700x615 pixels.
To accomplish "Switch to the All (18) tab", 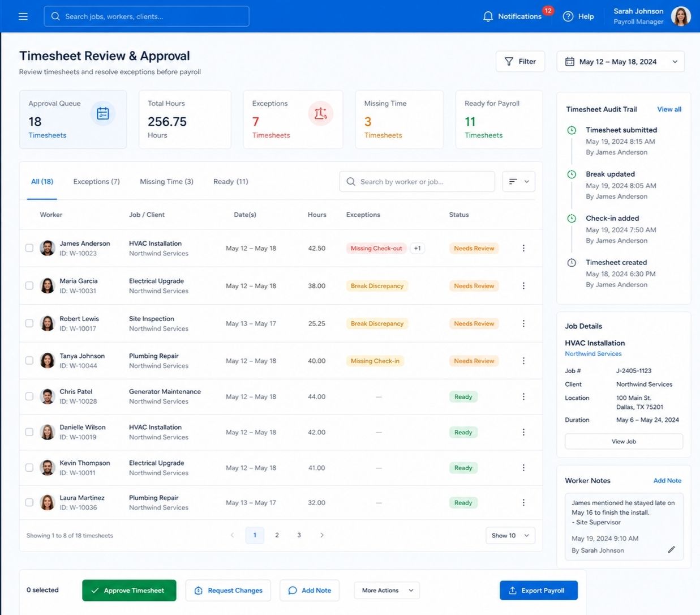I will 42,182.
